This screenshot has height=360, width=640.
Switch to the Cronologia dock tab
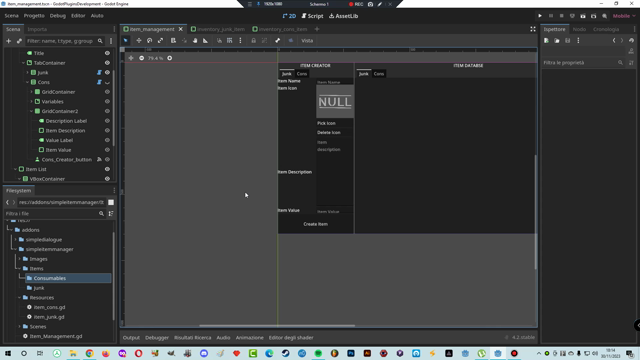pyautogui.click(x=606, y=29)
